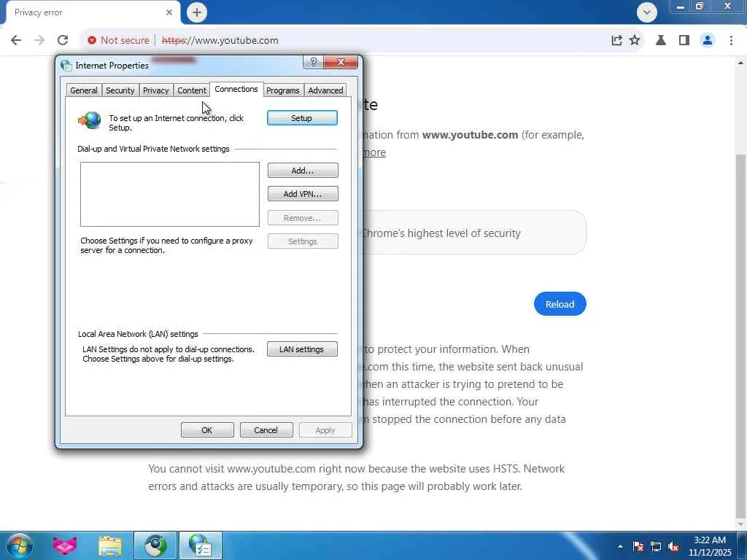This screenshot has width=747, height=560.
Task: Click the browser Forward arrow
Action: pos(39,41)
